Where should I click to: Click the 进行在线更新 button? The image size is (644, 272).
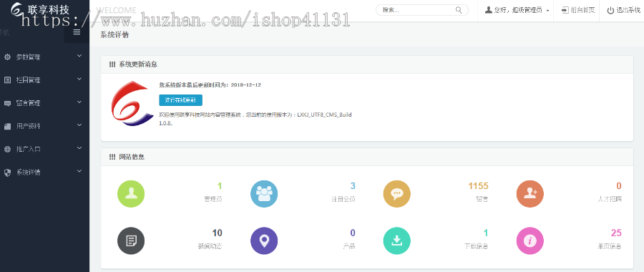181,99
